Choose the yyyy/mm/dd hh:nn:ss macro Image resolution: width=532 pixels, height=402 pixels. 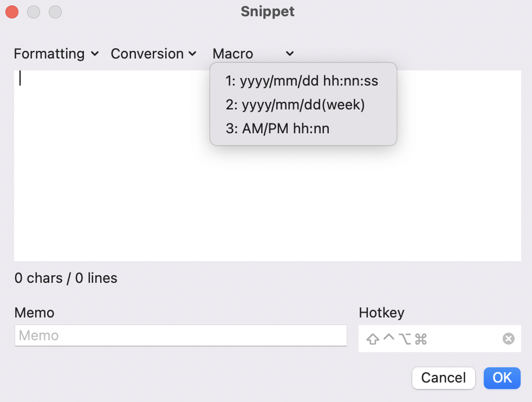(x=302, y=81)
